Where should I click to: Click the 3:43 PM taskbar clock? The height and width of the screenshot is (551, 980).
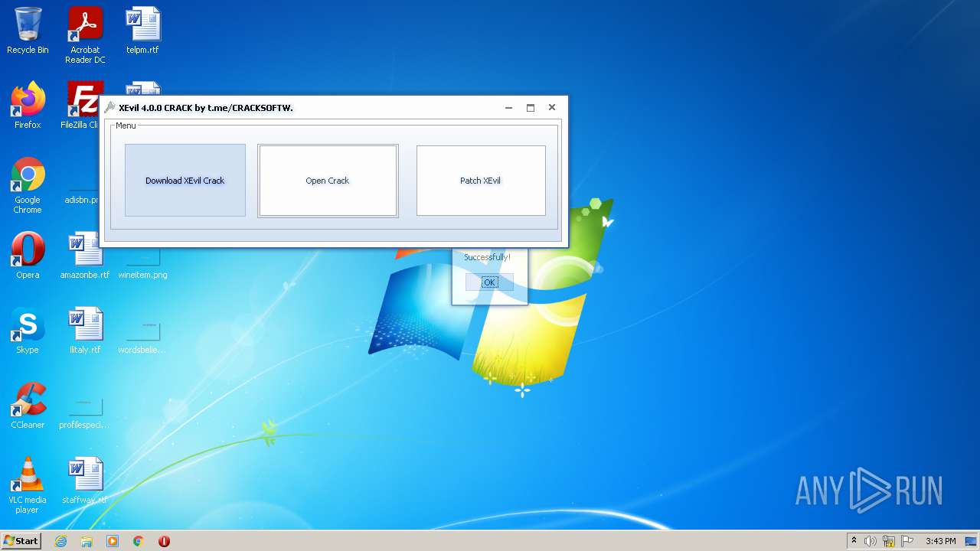pos(940,541)
